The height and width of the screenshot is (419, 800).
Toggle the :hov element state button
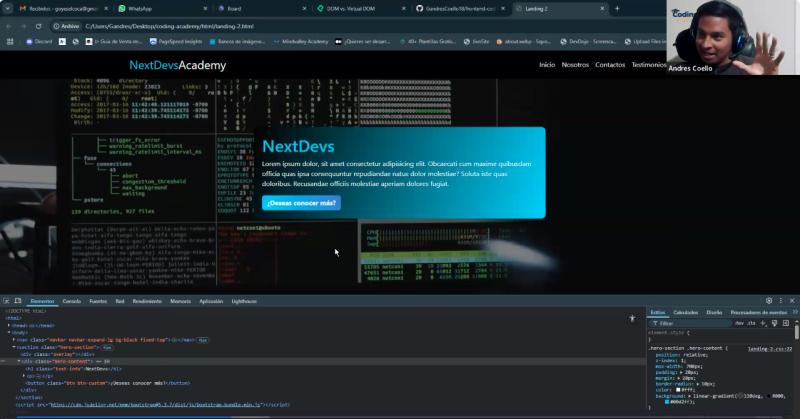[739, 323]
